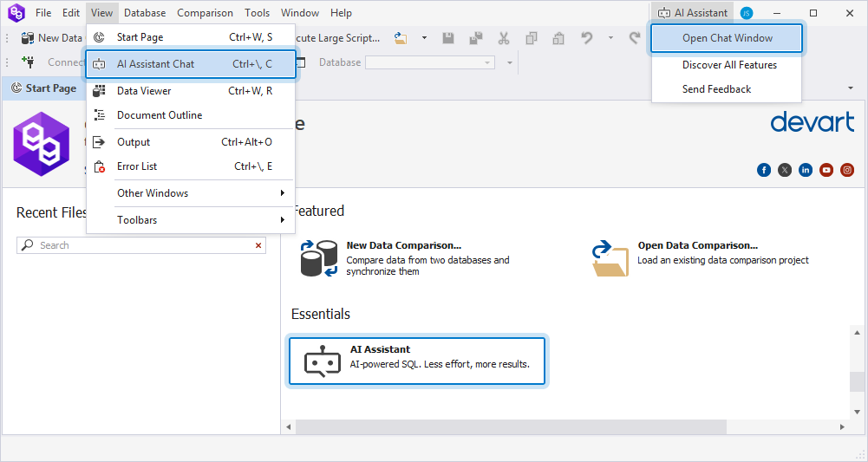Click the Data Viewer icon in View menu
The height and width of the screenshot is (462, 868).
point(99,91)
